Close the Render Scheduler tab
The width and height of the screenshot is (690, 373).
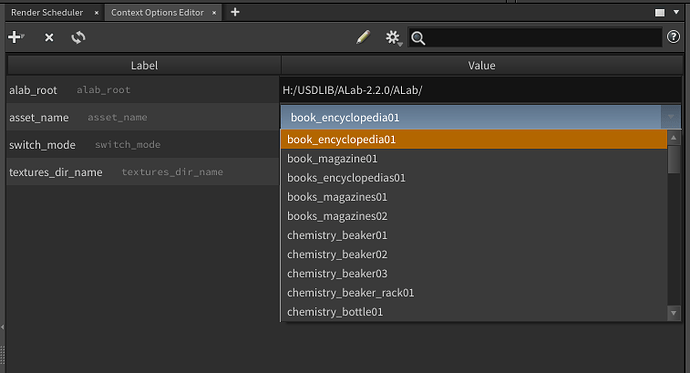[x=96, y=13]
